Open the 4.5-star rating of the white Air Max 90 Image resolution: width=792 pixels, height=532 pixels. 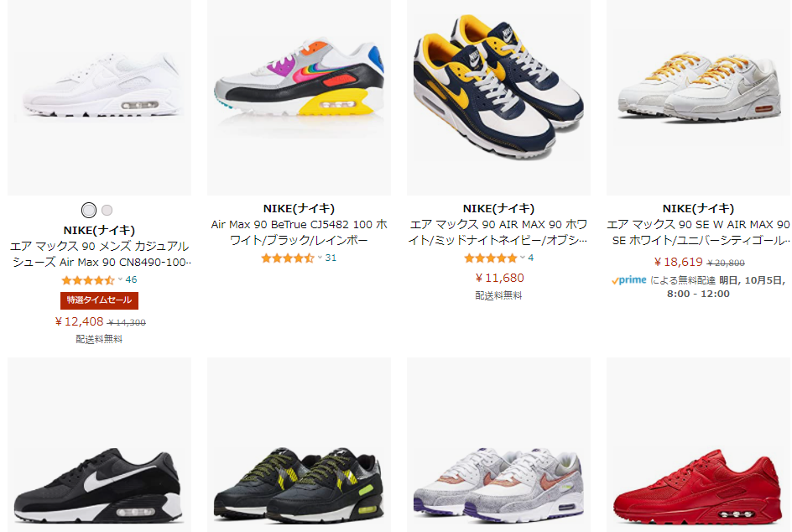tap(88, 280)
